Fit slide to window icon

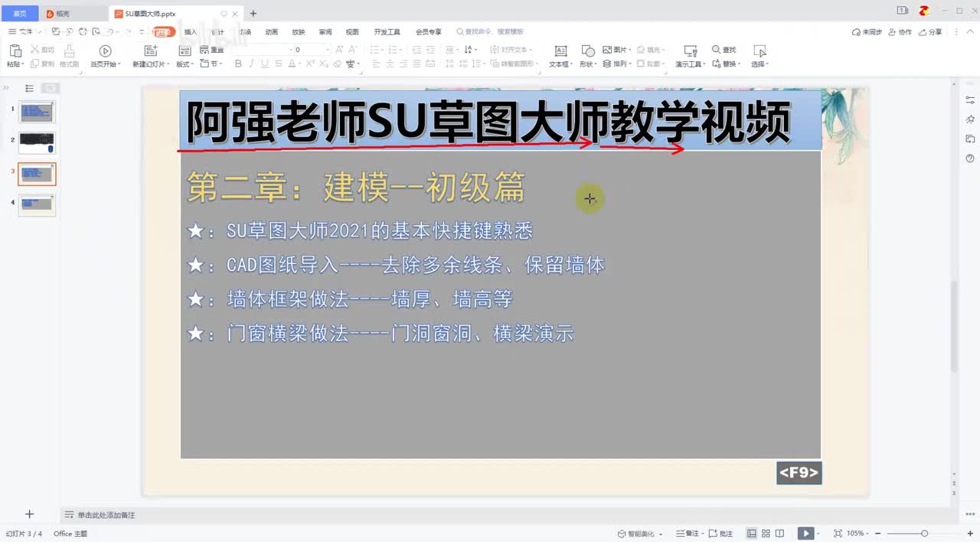coord(838,534)
